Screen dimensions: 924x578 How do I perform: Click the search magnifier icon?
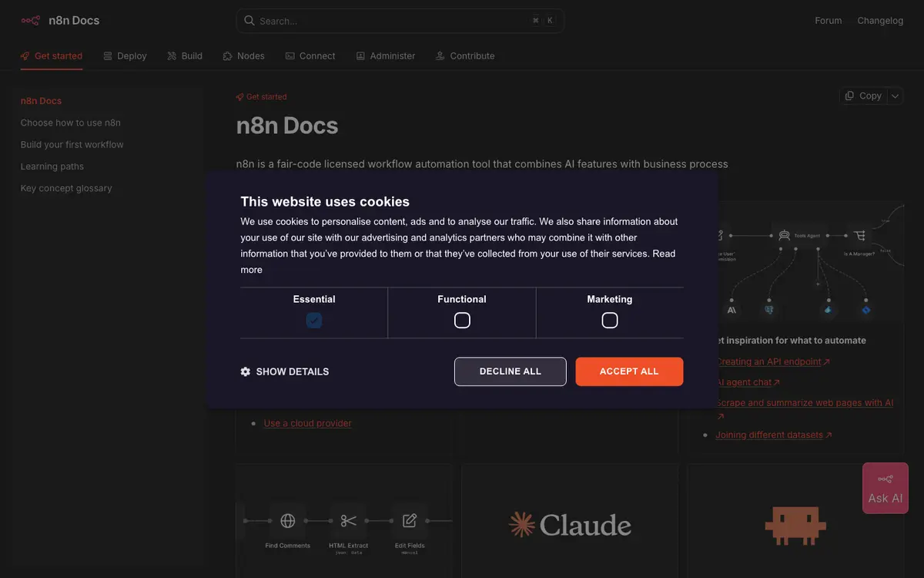click(249, 21)
